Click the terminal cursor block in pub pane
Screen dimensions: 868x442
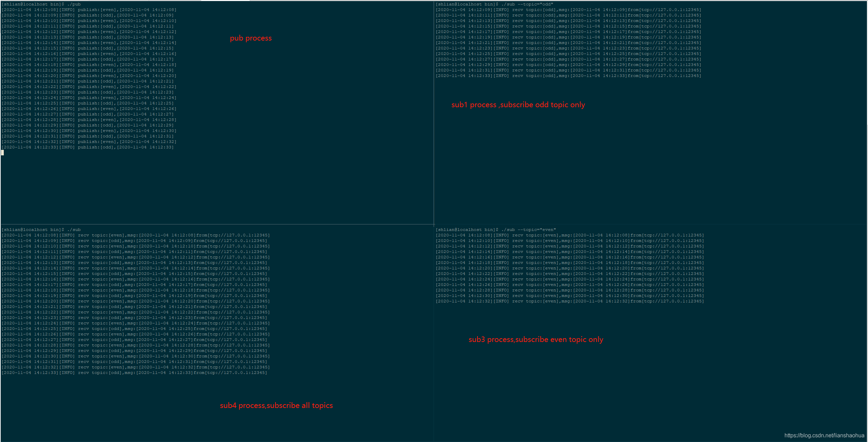pos(3,153)
